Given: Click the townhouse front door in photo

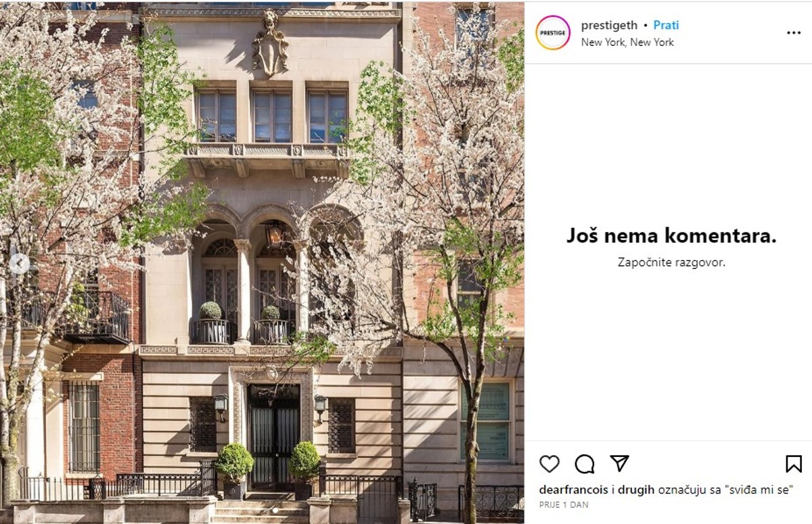Looking at the screenshot, I should [273, 437].
